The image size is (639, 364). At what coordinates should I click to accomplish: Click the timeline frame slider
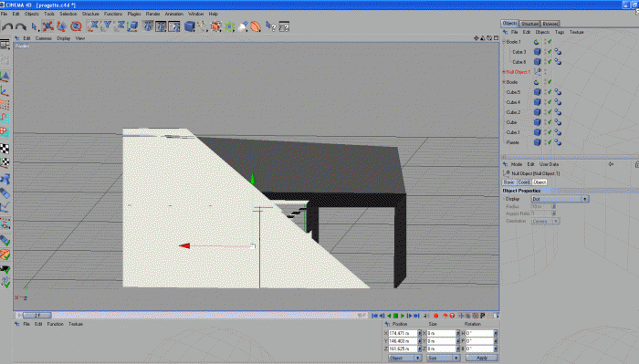tap(37, 315)
